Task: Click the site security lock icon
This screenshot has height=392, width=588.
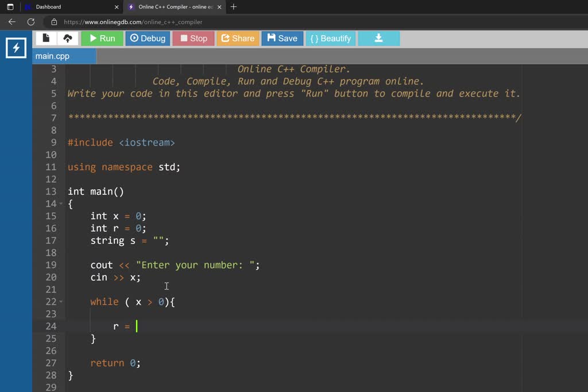Action: coord(53,21)
